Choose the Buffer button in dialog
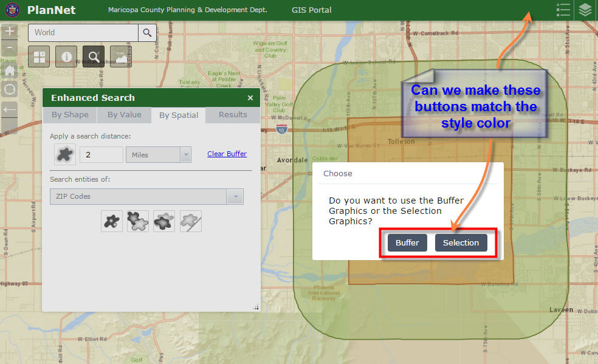598x364 pixels. point(407,243)
